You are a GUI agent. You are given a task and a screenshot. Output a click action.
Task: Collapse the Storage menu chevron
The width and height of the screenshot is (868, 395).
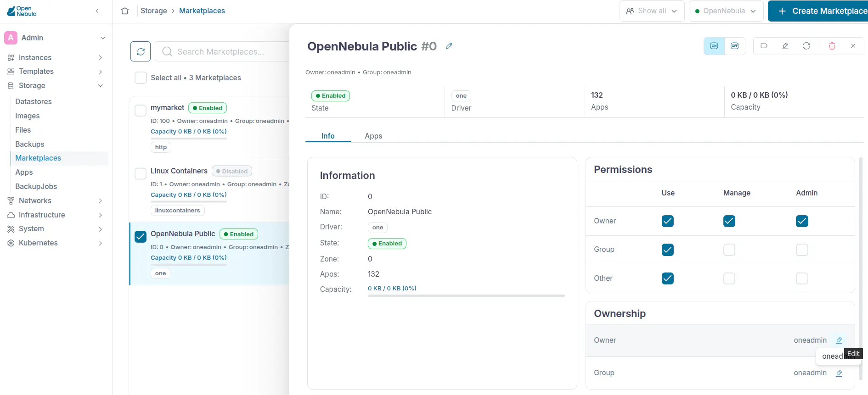click(101, 86)
